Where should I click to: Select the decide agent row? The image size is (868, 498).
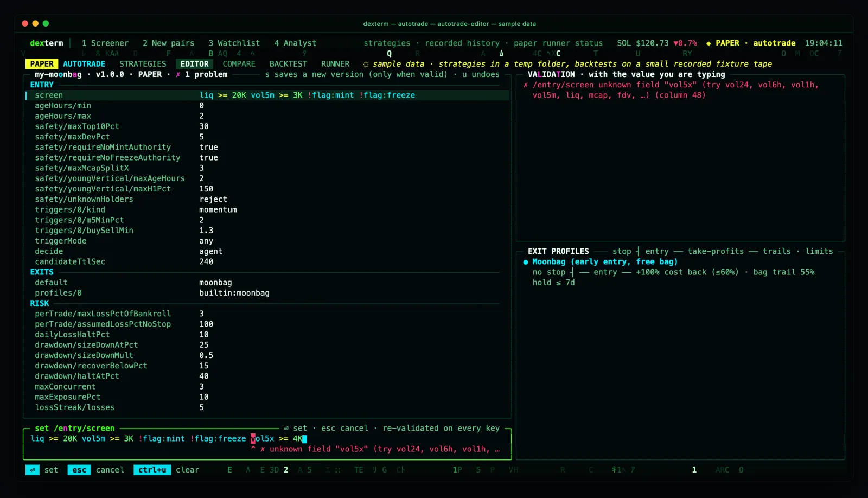pyautogui.click(x=267, y=251)
